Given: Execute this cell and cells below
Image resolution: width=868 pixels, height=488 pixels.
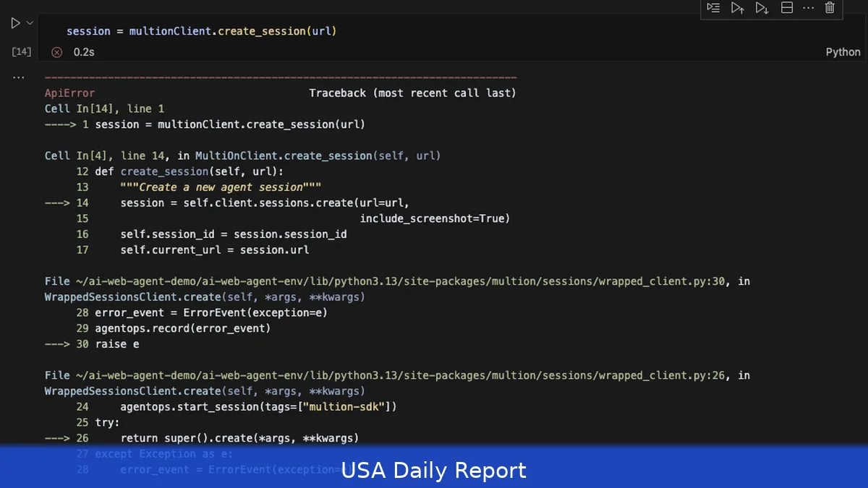Looking at the screenshot, I should click(x=761, y=8).
